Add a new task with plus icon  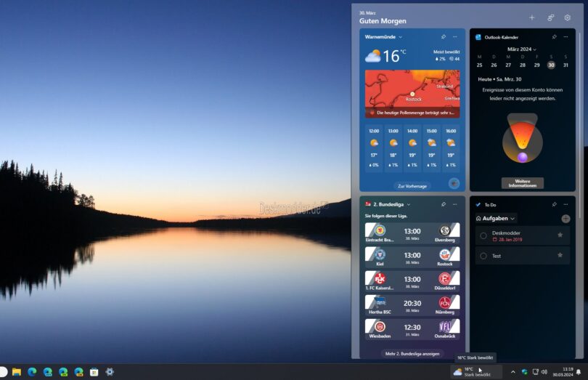[x=565, y=218]
